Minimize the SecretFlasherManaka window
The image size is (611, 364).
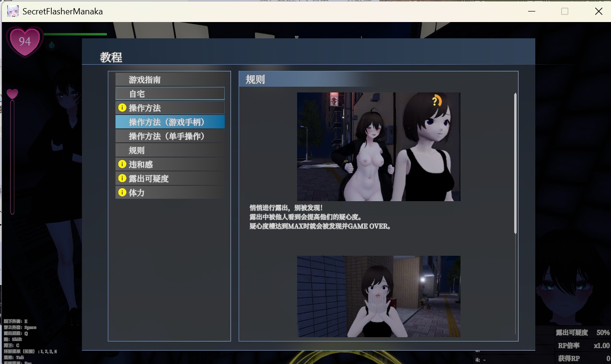click(x=532, y=11)
